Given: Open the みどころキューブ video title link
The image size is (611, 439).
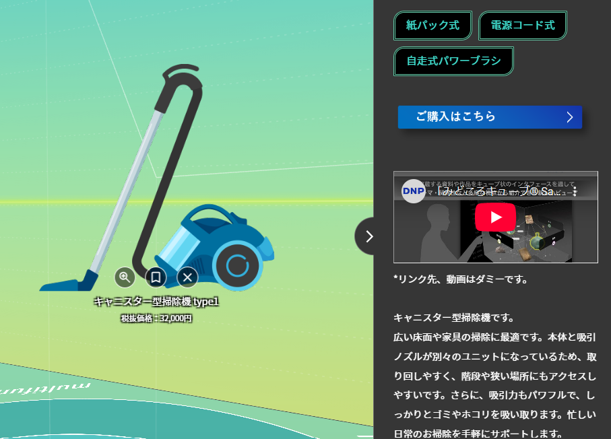Looking at the screenshot, I should coord(495,191).
